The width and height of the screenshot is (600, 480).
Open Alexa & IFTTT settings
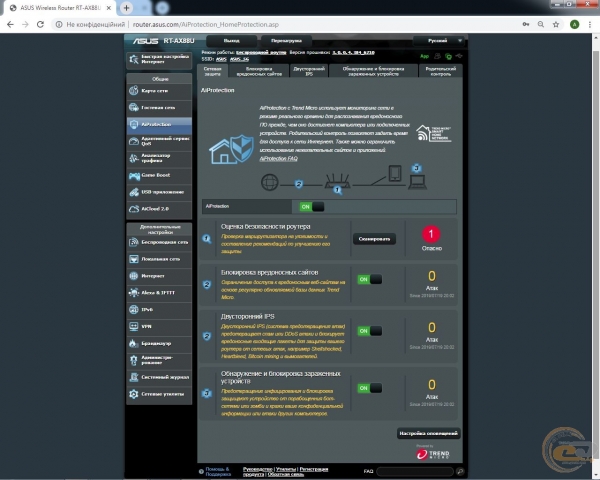point(159,293)
